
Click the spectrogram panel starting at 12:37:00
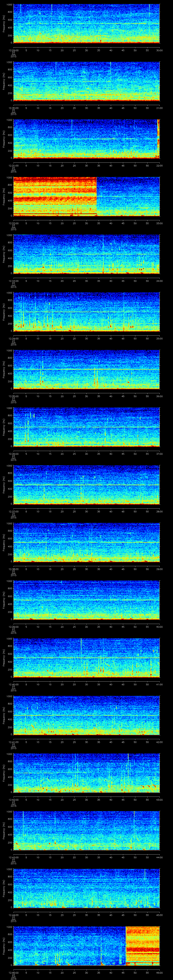86,485
